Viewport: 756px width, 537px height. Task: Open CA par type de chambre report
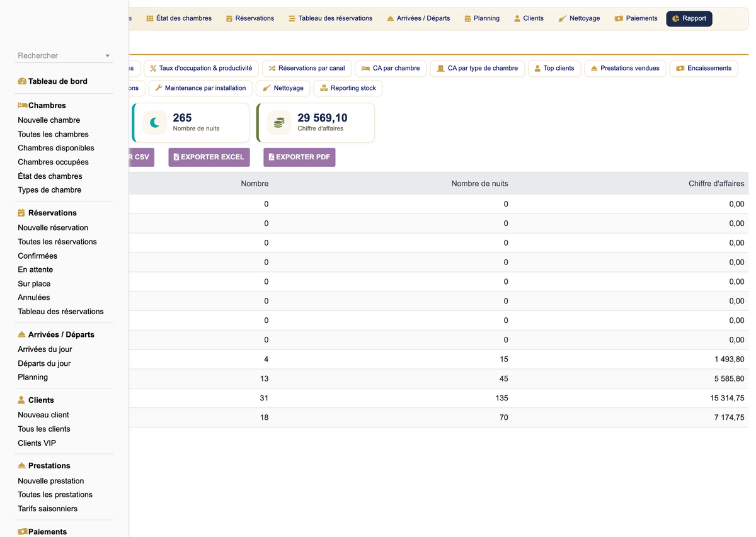(x=477, y=68)
